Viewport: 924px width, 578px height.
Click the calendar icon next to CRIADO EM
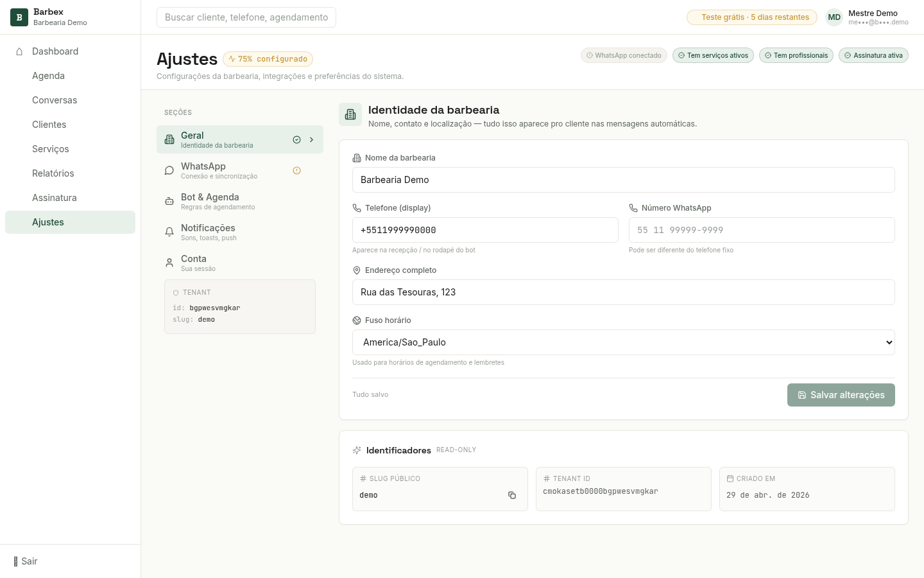(x=730, y=478)
